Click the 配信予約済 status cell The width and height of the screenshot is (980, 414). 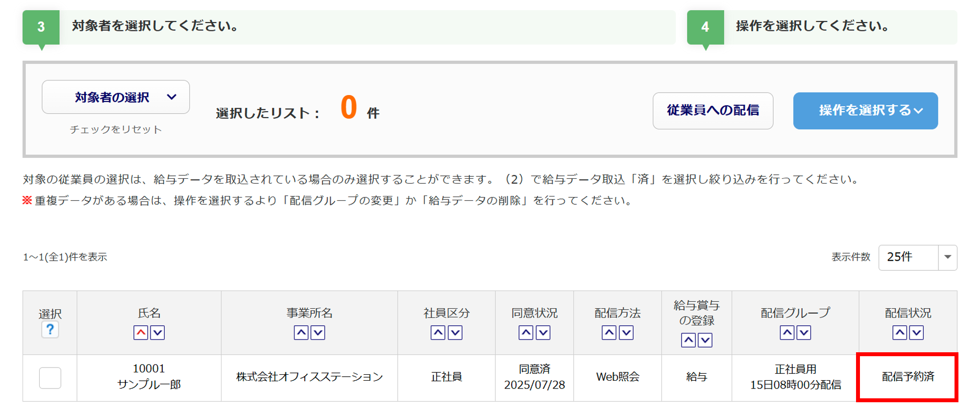tap(907, 377)
